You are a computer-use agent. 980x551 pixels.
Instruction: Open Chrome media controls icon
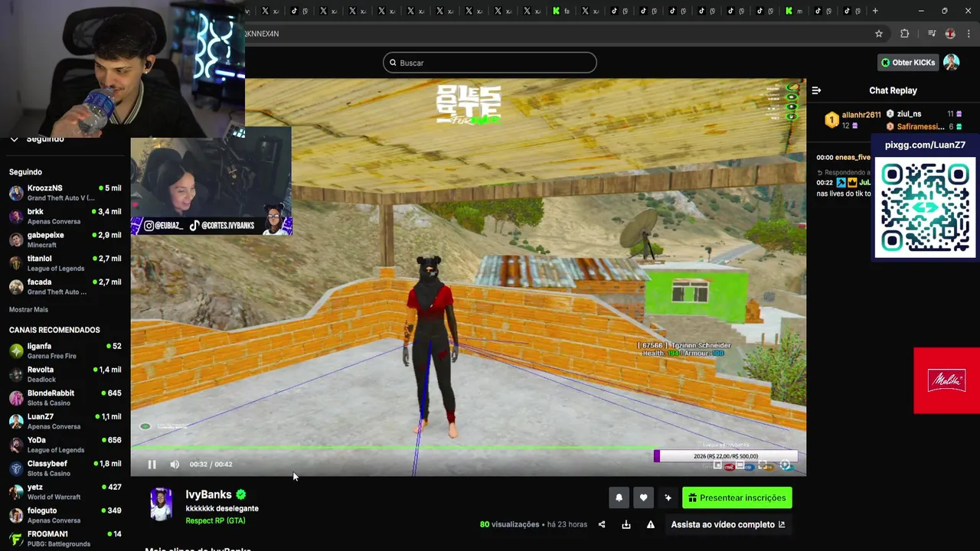pyautogui.click(x=932, y=34)
